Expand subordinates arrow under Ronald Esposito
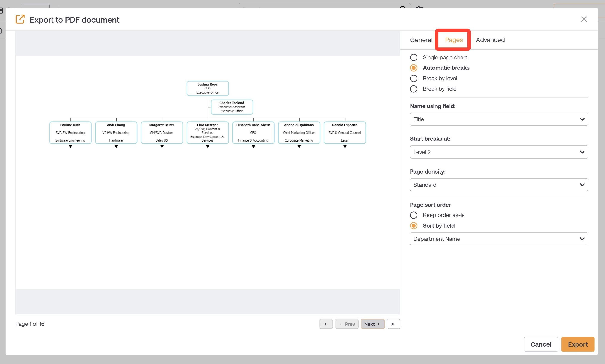The width and height of the screenshot is (605, 364). coord(345,147)
